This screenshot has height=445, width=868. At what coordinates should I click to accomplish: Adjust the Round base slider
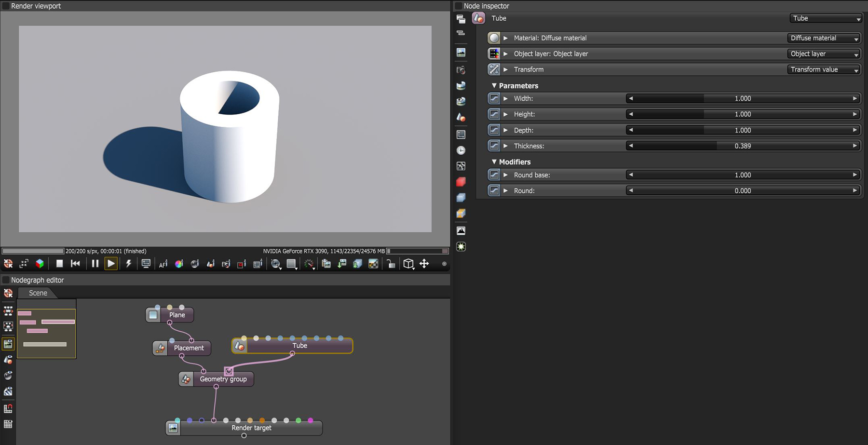(x=743, y=175)
